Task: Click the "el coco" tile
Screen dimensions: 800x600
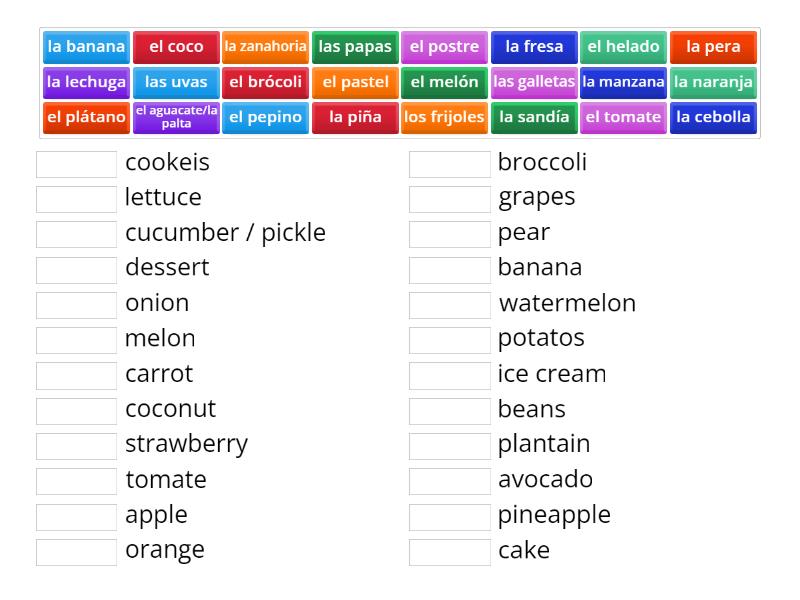Action: click(176, 46)
